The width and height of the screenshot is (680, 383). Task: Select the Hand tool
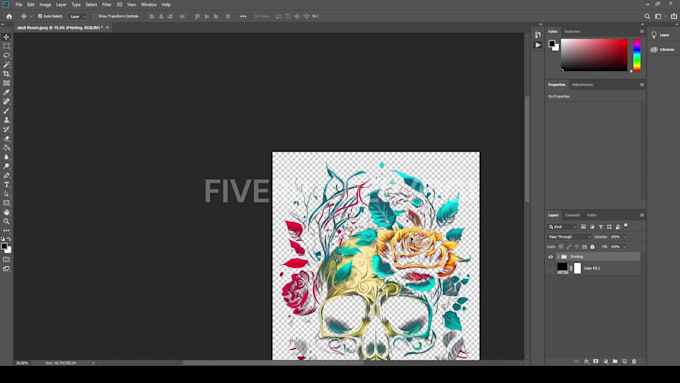pyautogui.click(x=7, y=212)
